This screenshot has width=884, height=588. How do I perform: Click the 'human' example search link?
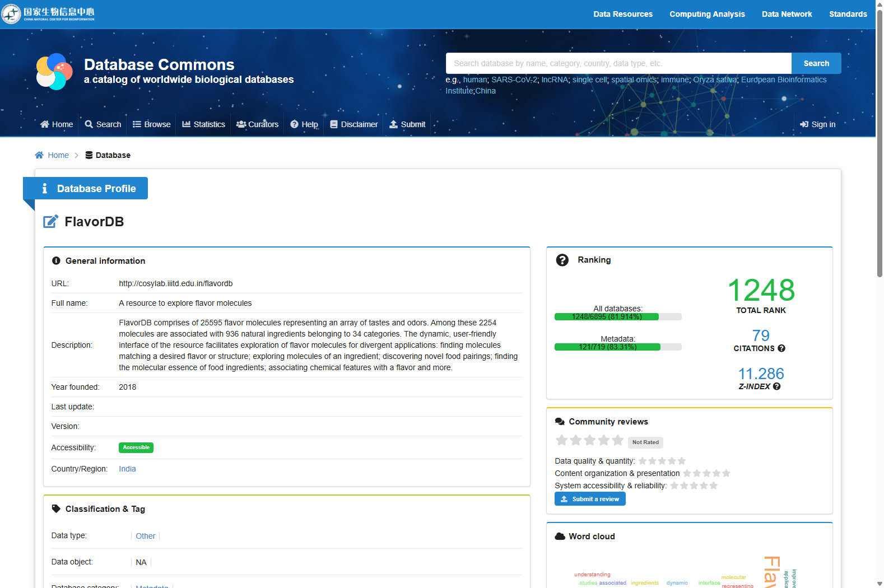[475, 80]
